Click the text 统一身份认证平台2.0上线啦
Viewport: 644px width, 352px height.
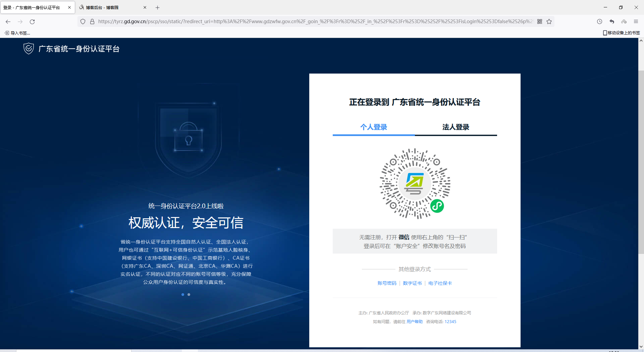pyautogui.click(x=186, y=206)
